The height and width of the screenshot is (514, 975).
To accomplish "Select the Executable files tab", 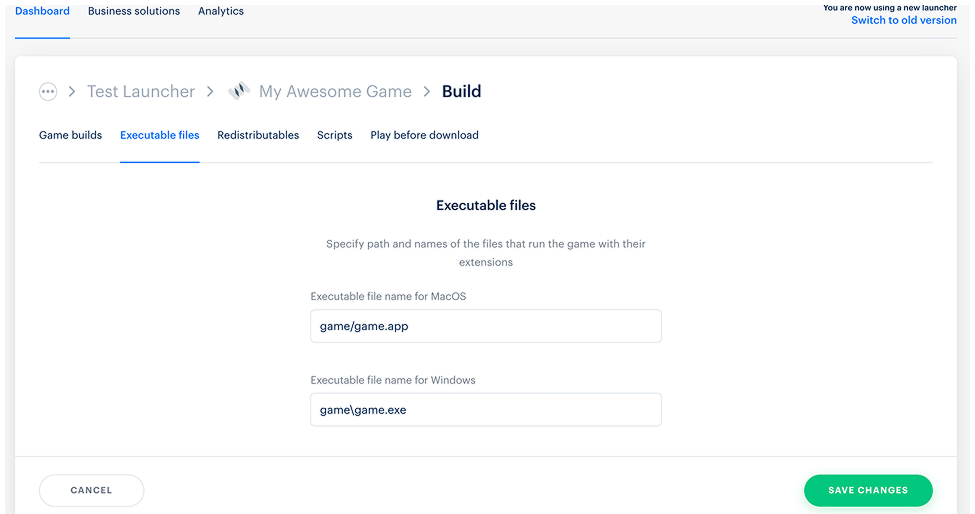I will coord(160,135).
